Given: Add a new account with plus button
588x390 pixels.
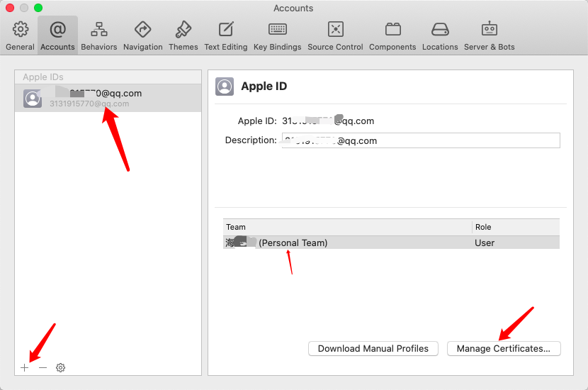Looking at the screenshot, I should [x=25, y=367].
